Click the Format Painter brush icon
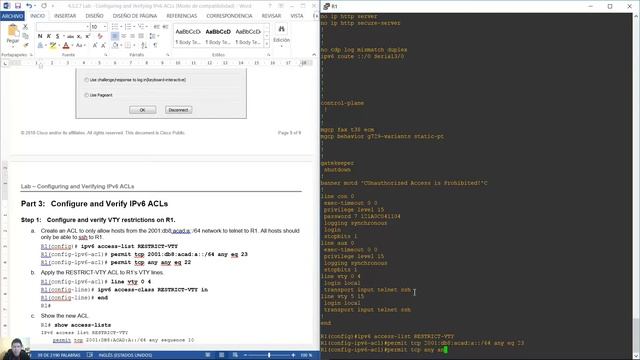640x360 pixels. tap(25, 45)
